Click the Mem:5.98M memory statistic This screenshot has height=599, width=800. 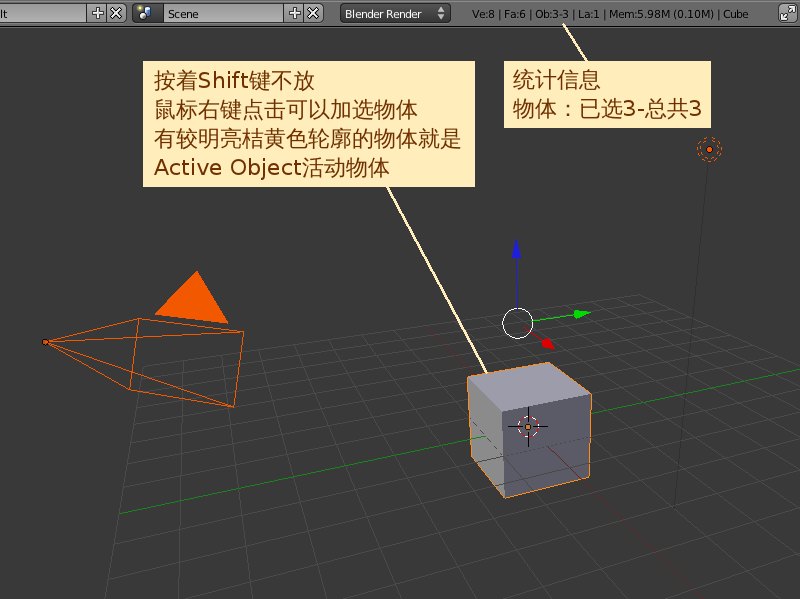click(x=639, y=14)
